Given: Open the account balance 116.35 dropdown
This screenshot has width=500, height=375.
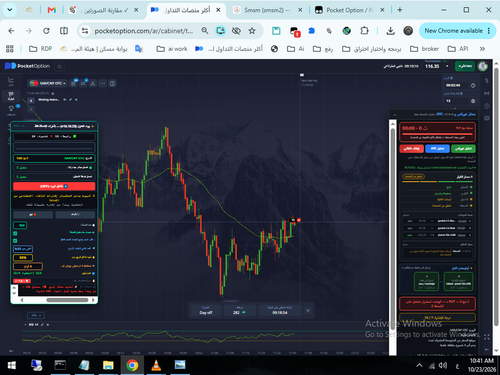Looking at the screenshot, I should click(x=437, y=66).
